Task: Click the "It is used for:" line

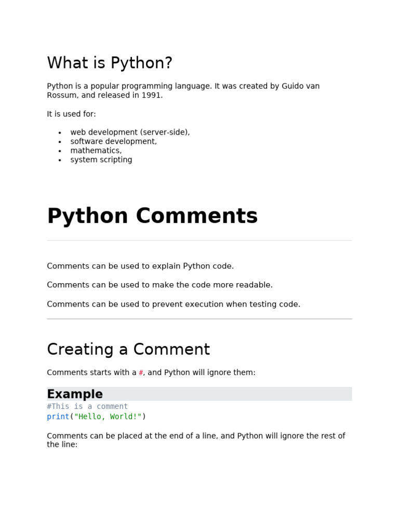Action: click(x=71, y=114)
